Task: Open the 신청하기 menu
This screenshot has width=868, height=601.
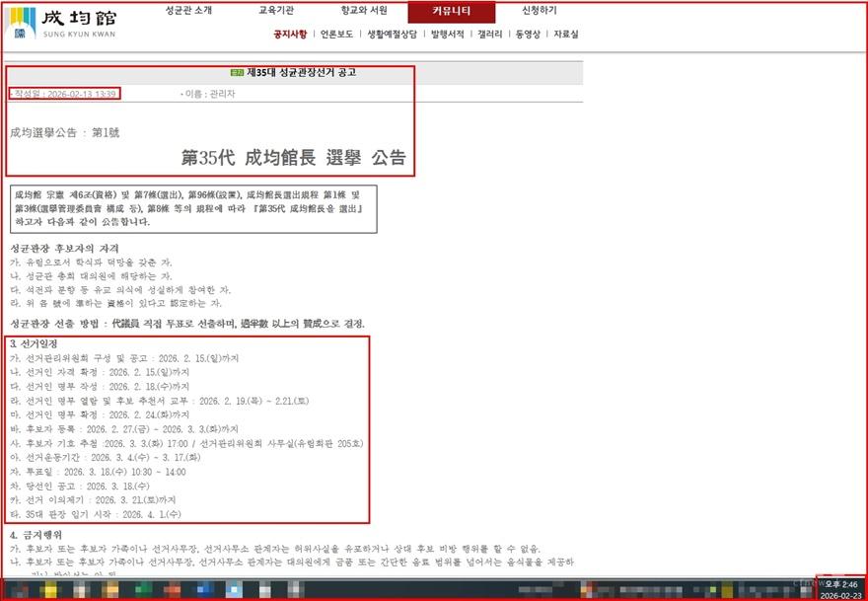Action: pos(540,11)
